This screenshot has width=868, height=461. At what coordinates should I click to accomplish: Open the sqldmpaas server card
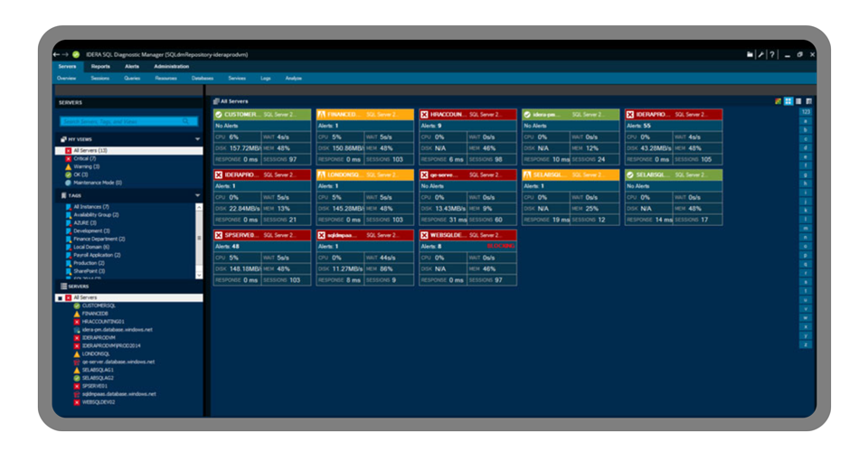pyautogui.click(x=364, y=258)
